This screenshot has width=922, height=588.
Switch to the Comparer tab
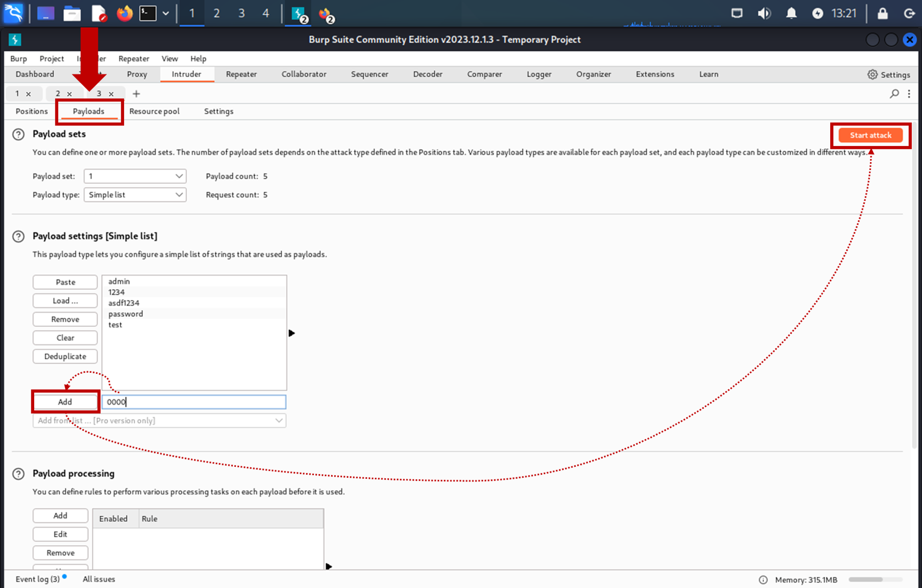(x=485, y=74)
